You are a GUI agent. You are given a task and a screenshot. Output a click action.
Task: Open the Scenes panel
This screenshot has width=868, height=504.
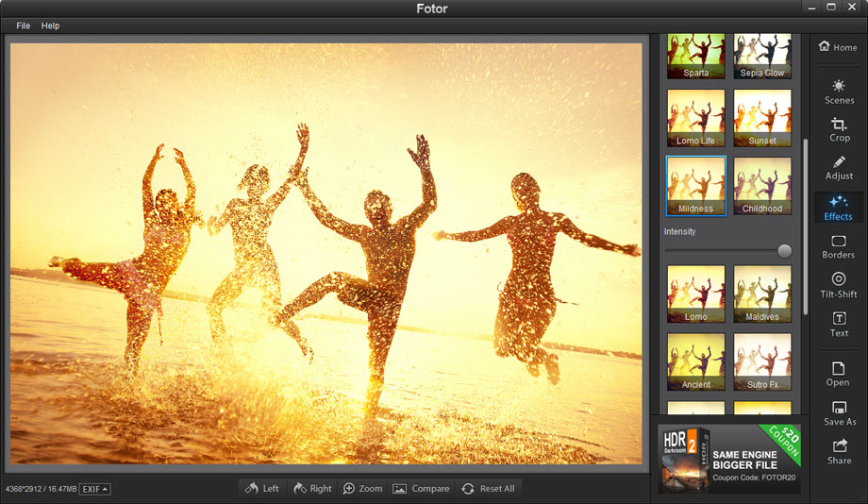(839, 92)
